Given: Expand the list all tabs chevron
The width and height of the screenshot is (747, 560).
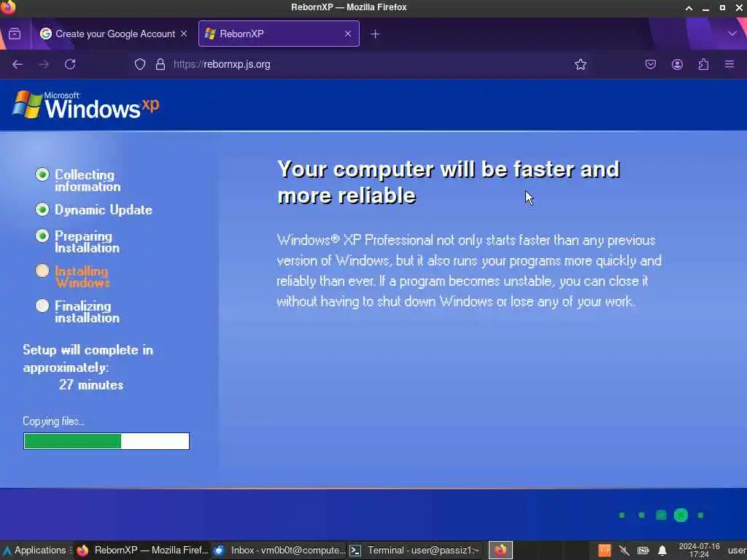Looking at the screenshot, I should [x=732, y=34].
